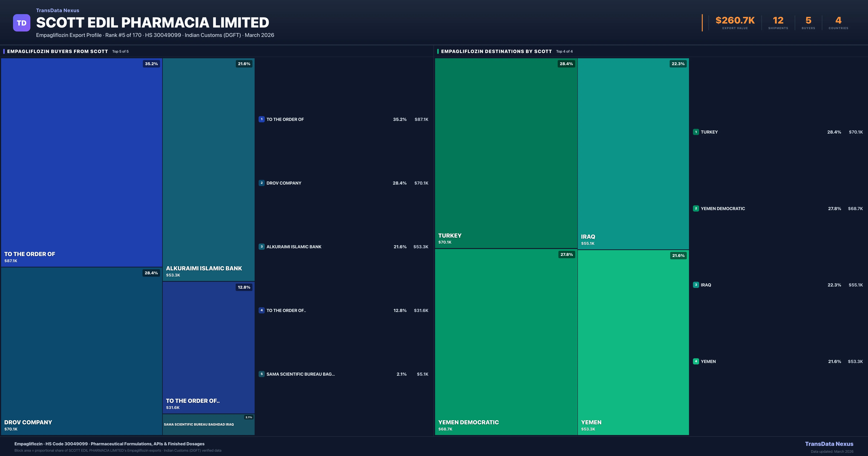
Task: Click rank badge 2 beside DROV COMPANY
Action: pyautogui.click(x=261, y=183)
